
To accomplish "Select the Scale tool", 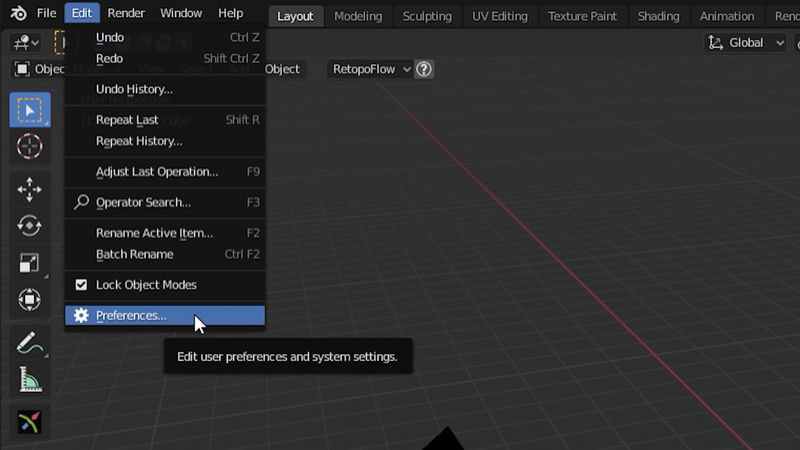I will coord(30,263).
